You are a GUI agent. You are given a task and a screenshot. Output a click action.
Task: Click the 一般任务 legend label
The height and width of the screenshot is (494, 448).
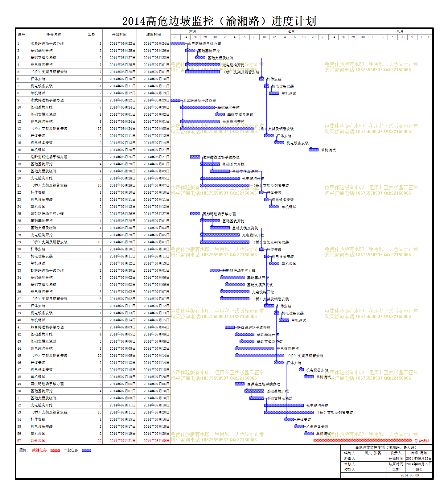pos(71,450)
